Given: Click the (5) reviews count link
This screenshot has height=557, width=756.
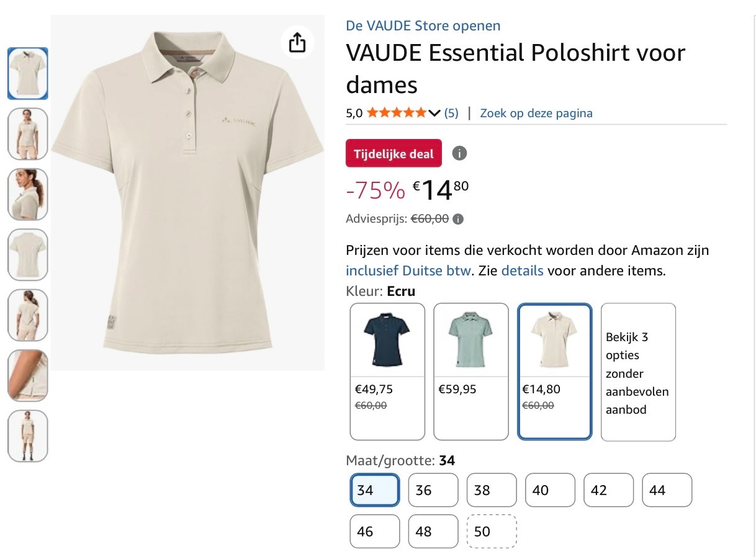Looking at the screenshot, I should 450,113.
